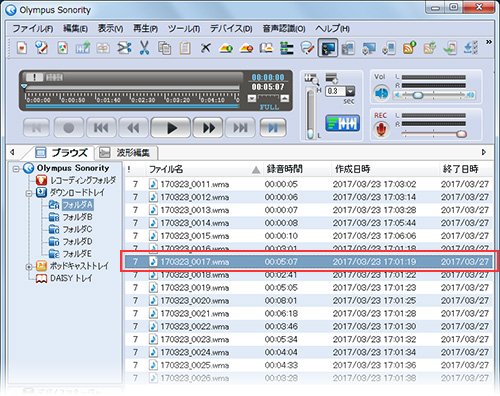
Task: Click the playback position timeline bar
Action: pos(132,88)
